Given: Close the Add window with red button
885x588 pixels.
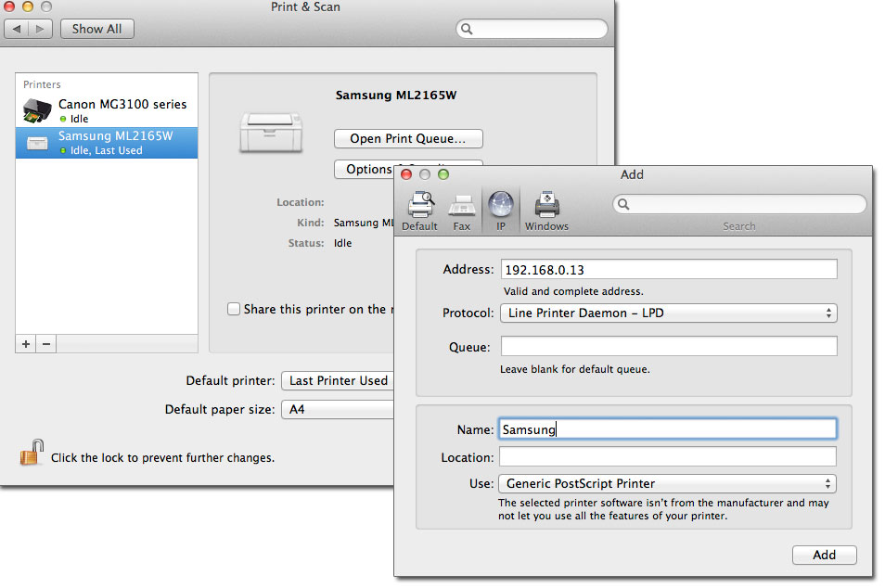Looking at the screenshot, I should tap(406, 174).
